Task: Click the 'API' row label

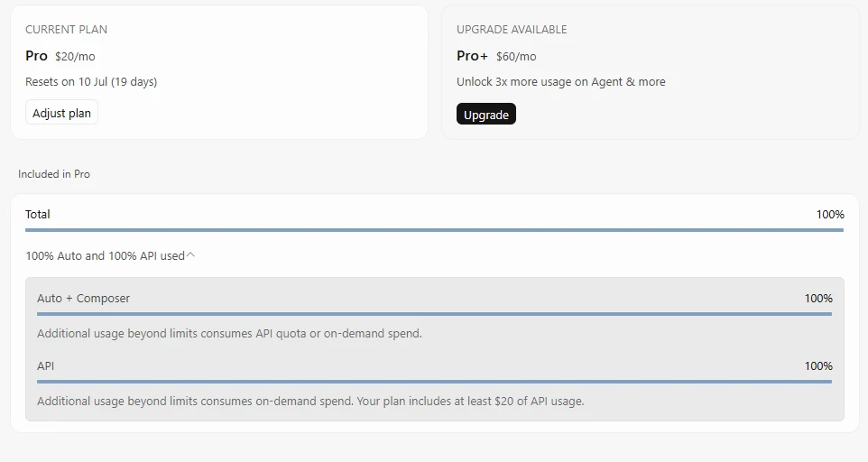Action: 45,365
